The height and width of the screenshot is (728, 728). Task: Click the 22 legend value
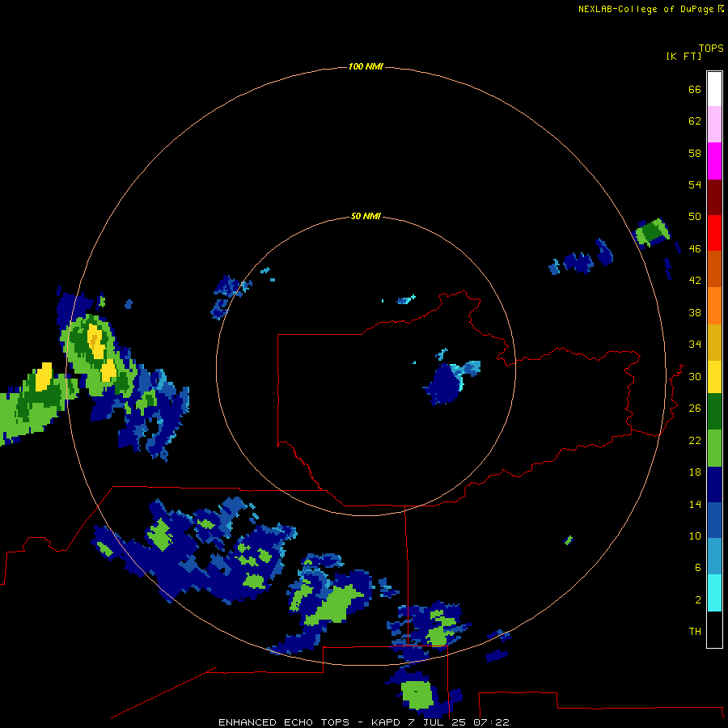coord(695,440)
